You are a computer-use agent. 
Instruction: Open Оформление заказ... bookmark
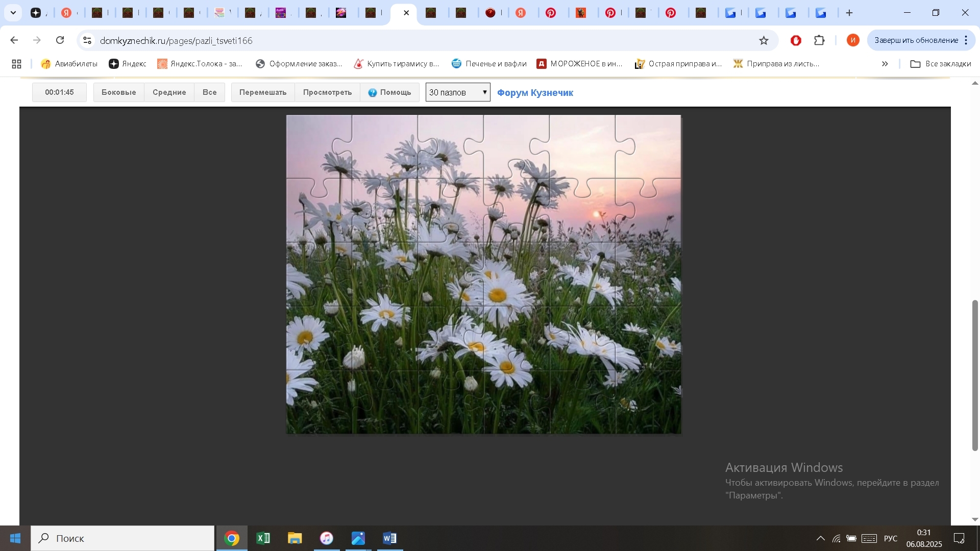(299, 64)
